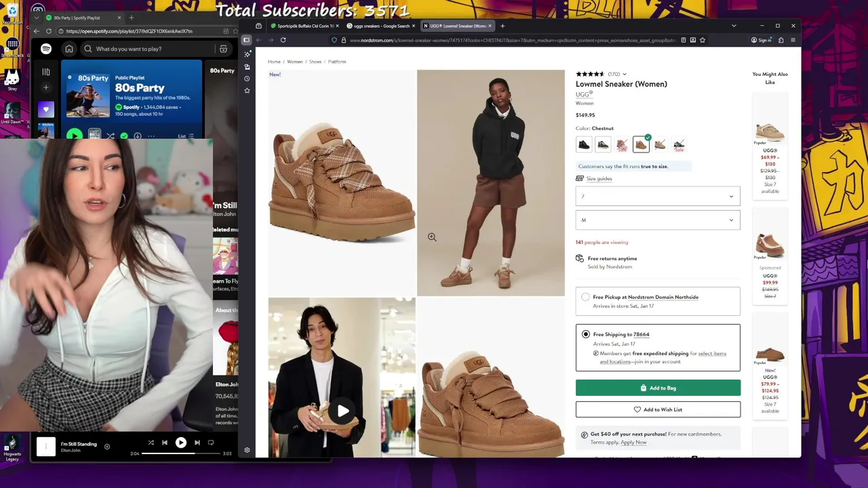
Task: Open the UGG brand link
Action: (x=583, y=94)
